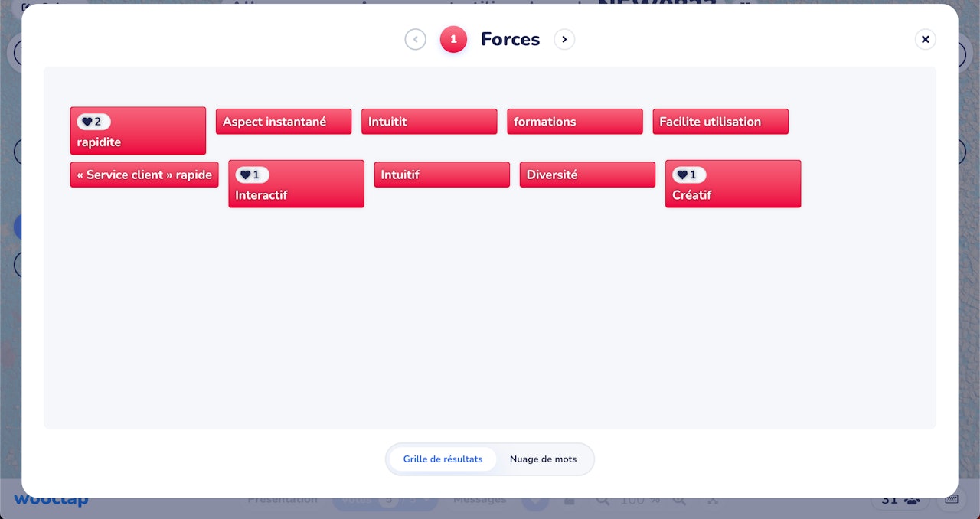Select the "Diversité" answer card

(587, 174)
